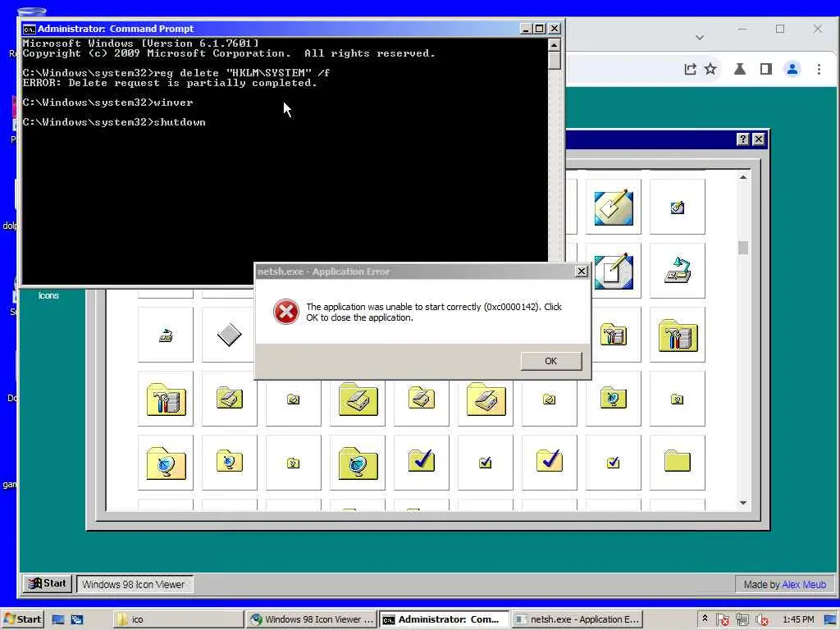Open the Alex Meub link
The width and height of the screenshot is (840, 630).
coord(804,584)
